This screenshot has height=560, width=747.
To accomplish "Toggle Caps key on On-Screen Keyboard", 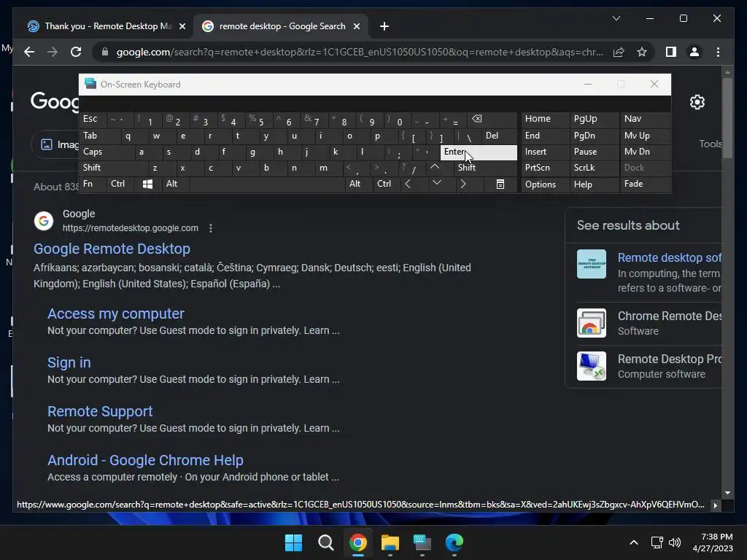I will click(x=106, y=152).
